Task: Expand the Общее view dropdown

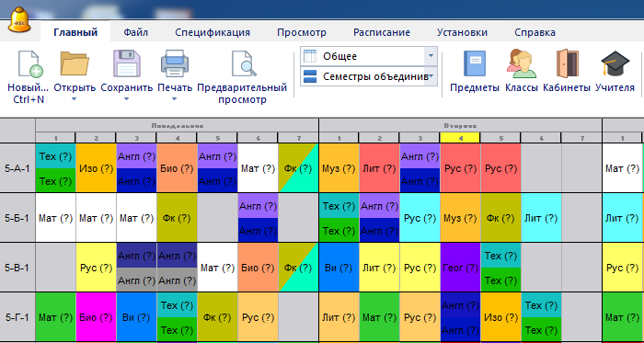Action: pos(431,56)
